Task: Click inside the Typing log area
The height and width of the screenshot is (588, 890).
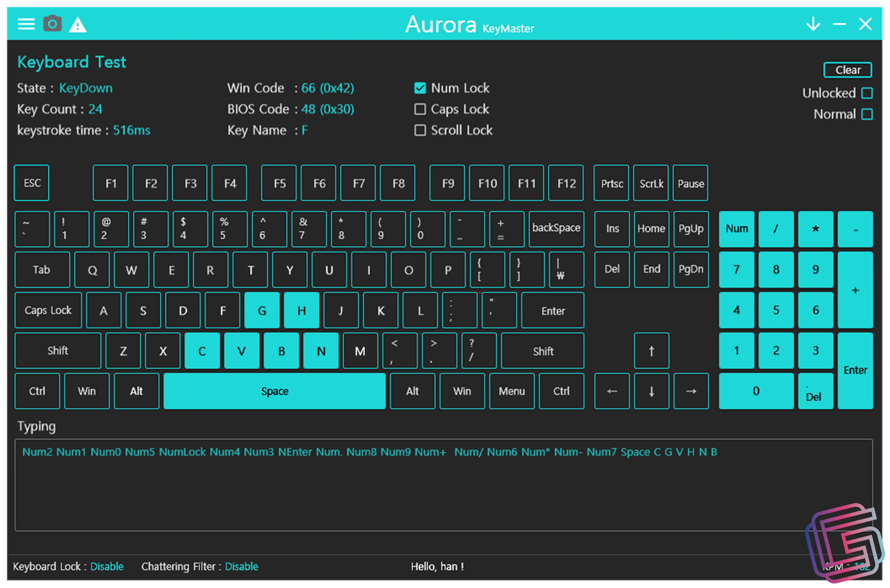Action: coord(444,485)
